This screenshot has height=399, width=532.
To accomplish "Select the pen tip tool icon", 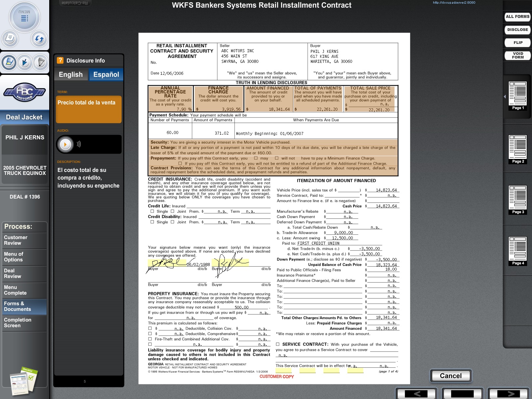I will [x=41, y=62].
